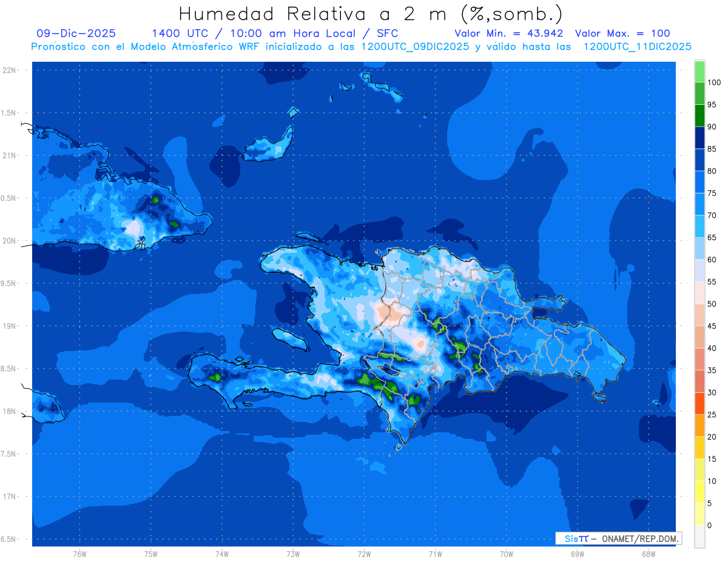Click the longitude label '68W'
The height and width of the screenshot is (562, 728).
[648, 554]
